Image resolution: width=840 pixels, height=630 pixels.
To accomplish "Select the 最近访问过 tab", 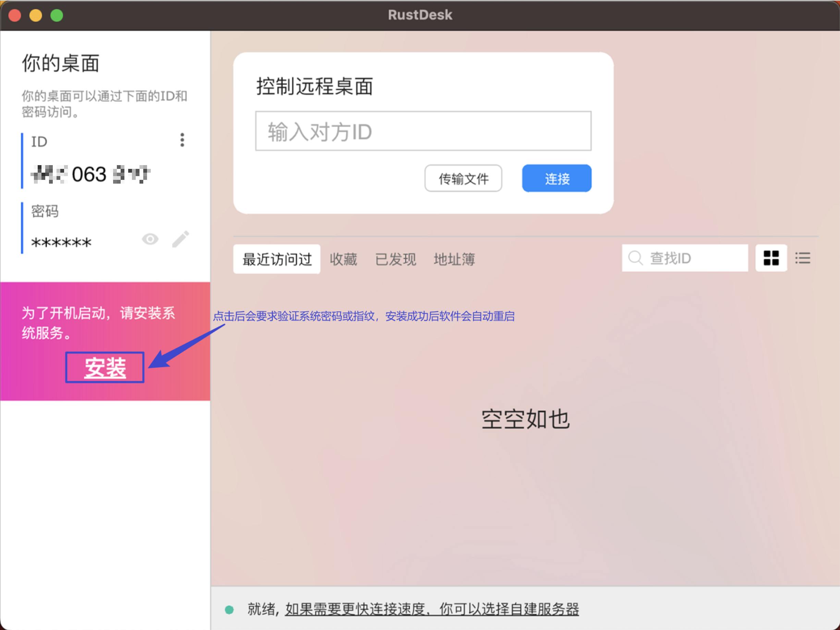I will point(277,259).
